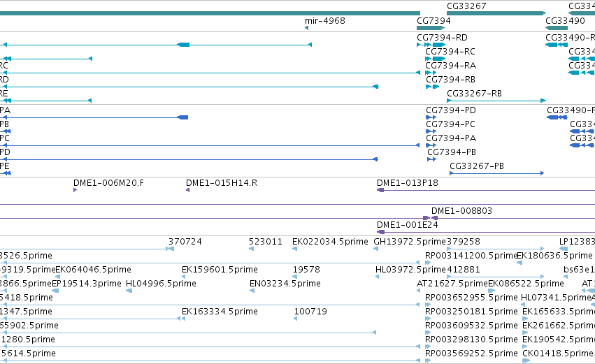Click EST label 100719
595x364 pixels.
tap(310, 312)
